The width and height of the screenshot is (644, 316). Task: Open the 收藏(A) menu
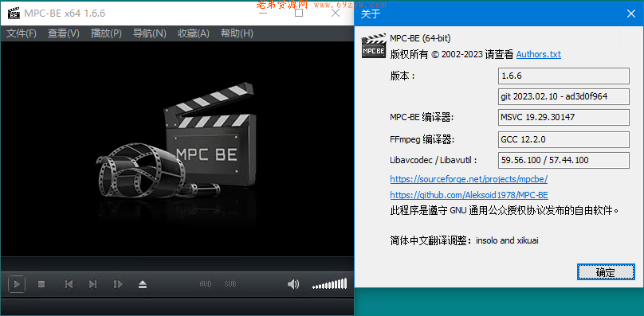click(194, 33)
